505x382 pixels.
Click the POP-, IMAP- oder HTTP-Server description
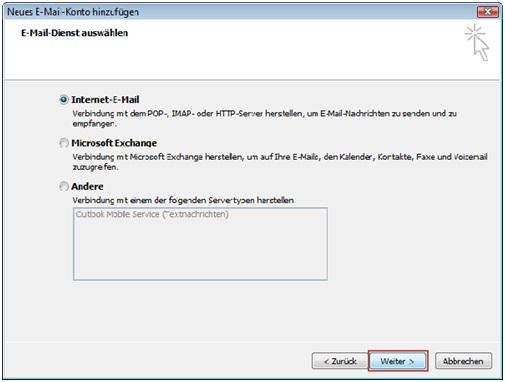click(x=264, y=114)
